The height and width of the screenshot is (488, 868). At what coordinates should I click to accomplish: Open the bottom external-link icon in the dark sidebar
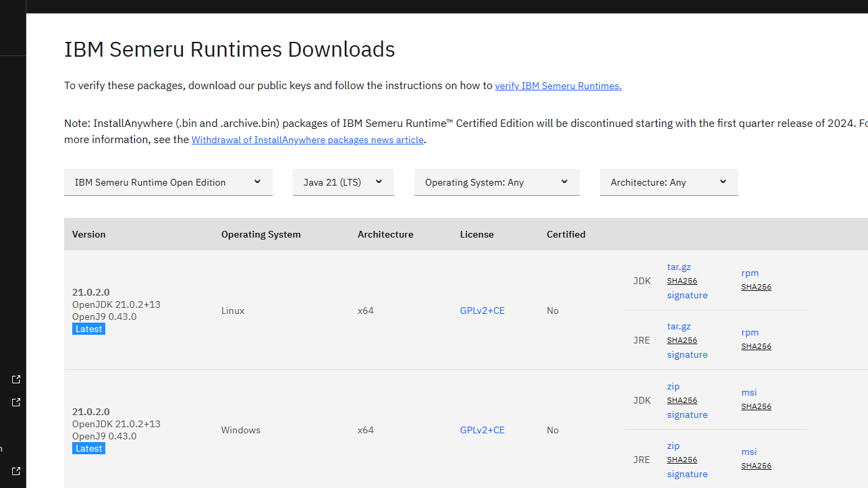click(16, 471)
